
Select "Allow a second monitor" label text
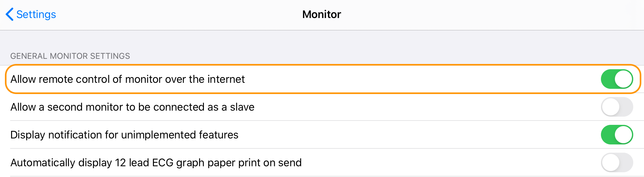coord(132,107)
